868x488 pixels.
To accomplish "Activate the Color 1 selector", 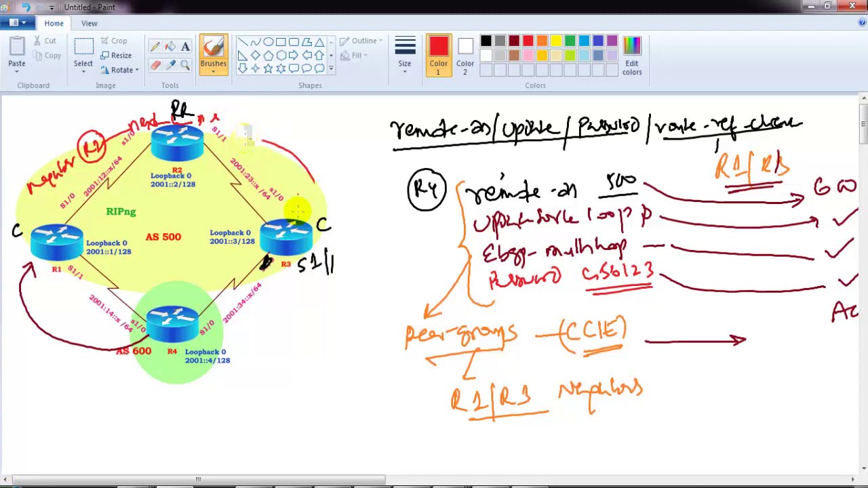I will pos(439,55).
